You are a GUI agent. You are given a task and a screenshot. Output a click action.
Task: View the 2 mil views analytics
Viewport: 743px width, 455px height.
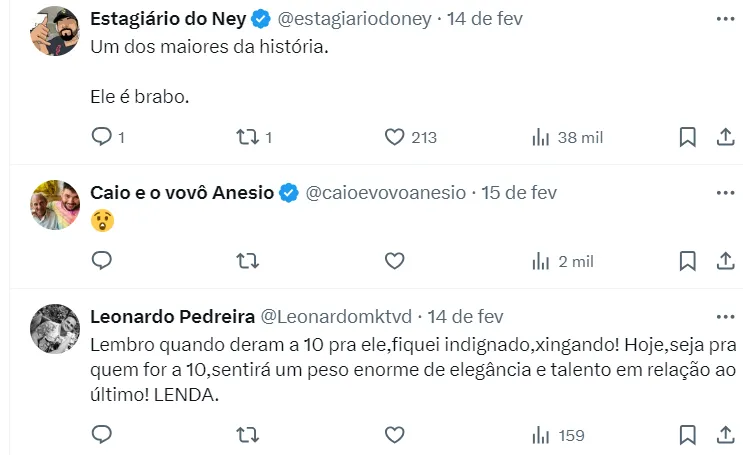[x=541, y=261]
